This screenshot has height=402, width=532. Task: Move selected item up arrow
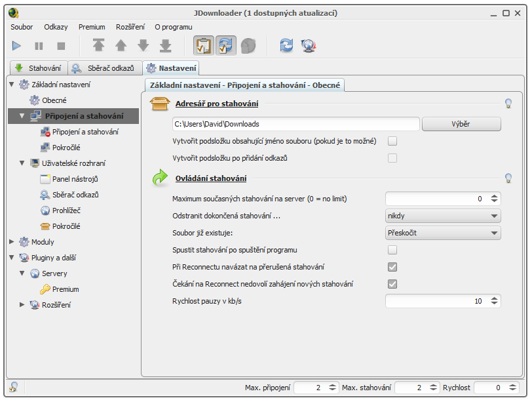coord(121,45)
